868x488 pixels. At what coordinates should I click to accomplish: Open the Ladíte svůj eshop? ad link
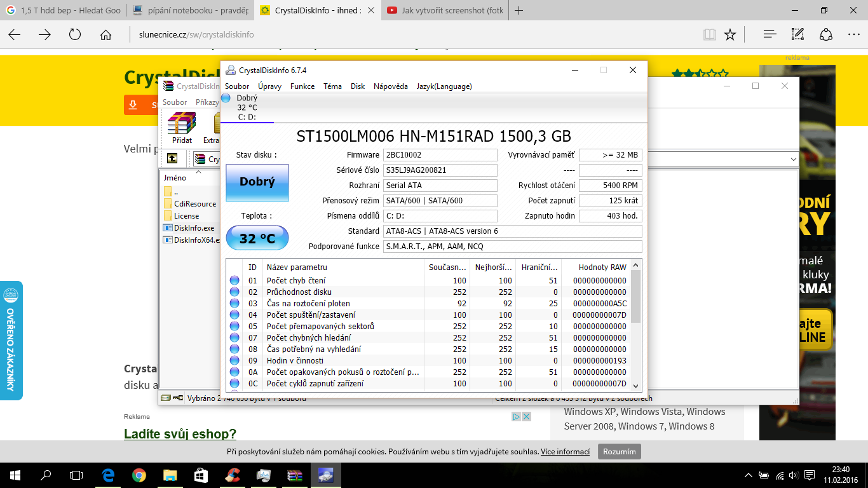180,435
